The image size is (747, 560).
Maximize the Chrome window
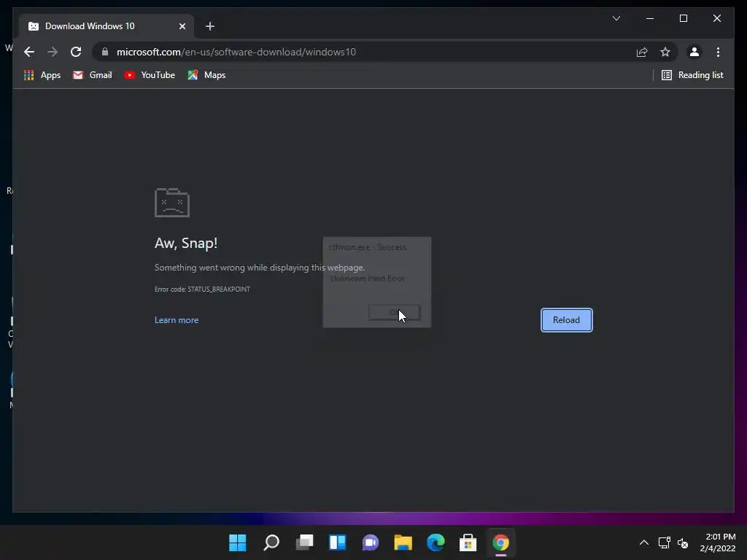[683, 18]
